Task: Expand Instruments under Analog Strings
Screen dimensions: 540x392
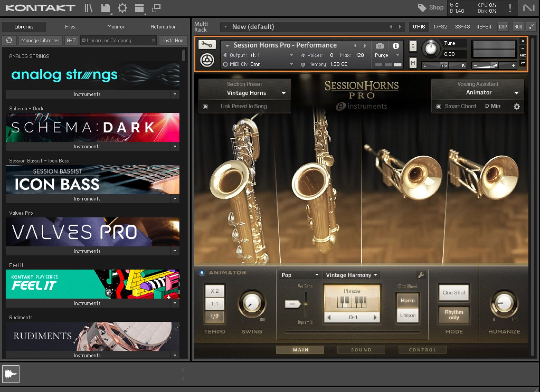Action: (x=175, y=94)
